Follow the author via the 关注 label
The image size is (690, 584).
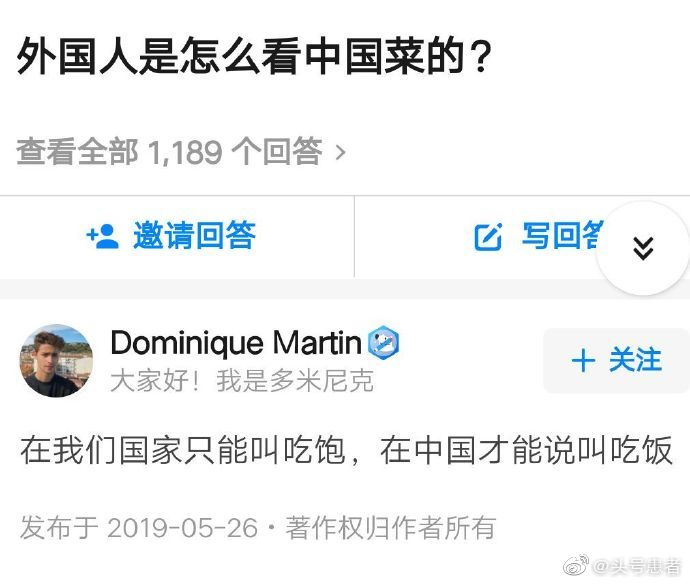click(635, 360)
